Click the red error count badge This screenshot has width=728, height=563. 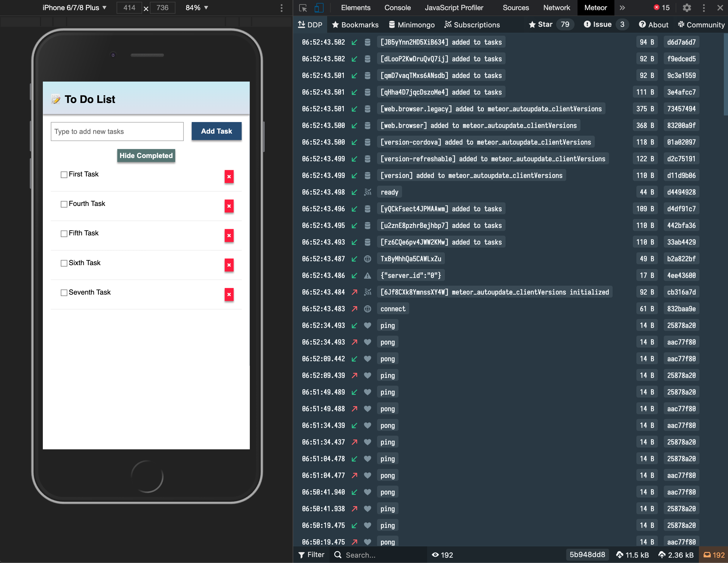(x=661, y=8)
